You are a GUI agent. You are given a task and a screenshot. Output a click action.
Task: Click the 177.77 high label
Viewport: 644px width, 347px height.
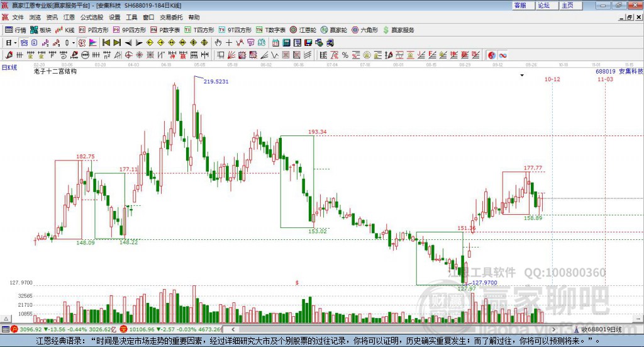click(533, 168)
